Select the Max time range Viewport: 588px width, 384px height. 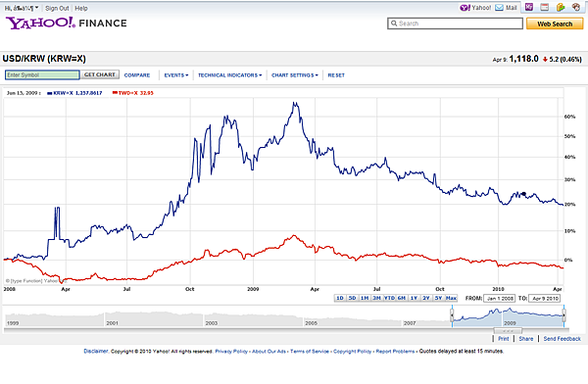tap(451, 298)
